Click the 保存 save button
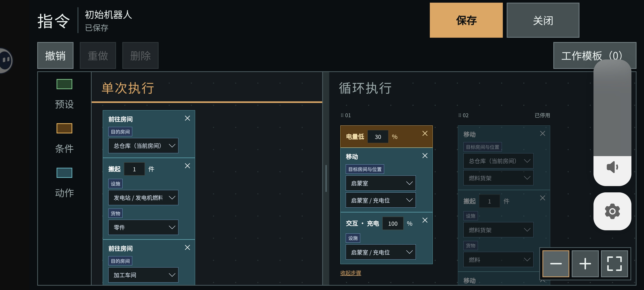This screenshot has height=290, width=644. (466, 20)
